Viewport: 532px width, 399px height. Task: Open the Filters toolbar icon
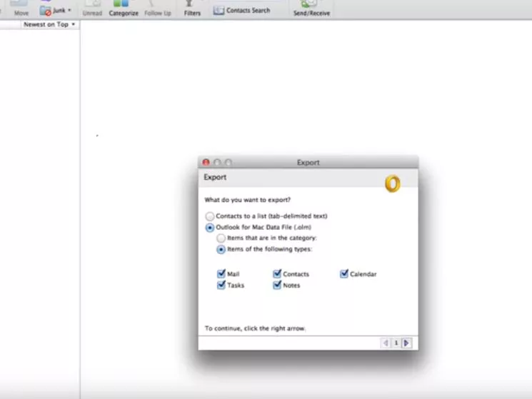click(x=190, y=4)
